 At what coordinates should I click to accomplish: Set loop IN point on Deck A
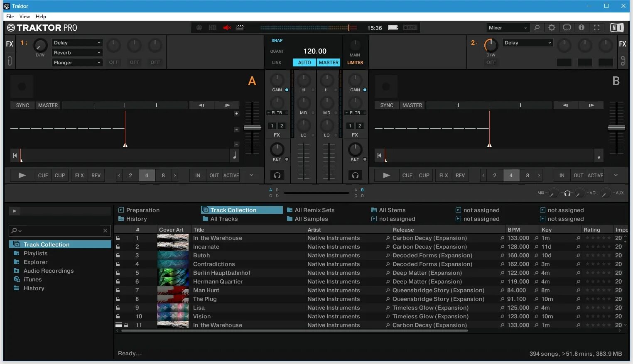click(x=198, y=175)
